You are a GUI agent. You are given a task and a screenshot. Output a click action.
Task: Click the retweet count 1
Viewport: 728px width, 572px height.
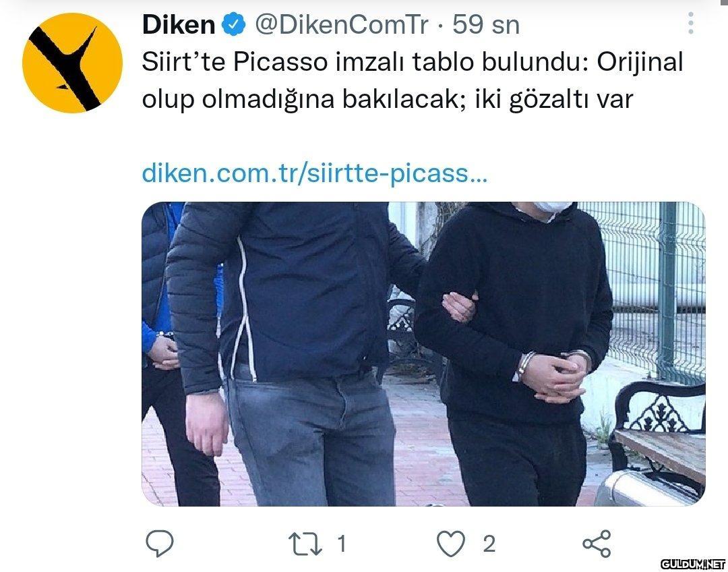pos(342,544)
